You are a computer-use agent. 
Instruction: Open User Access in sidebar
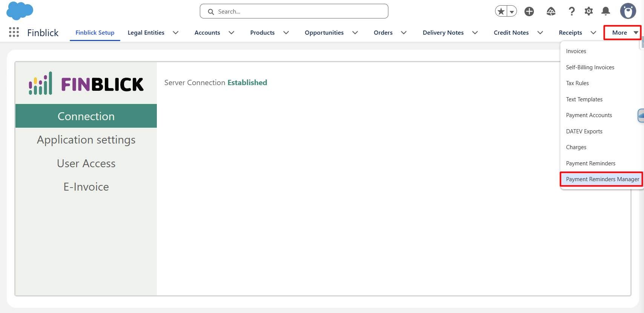click(x=86, y=163)
